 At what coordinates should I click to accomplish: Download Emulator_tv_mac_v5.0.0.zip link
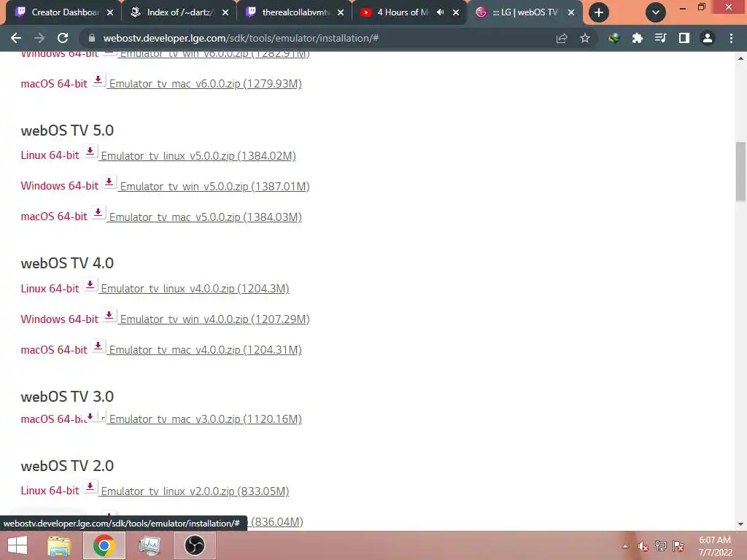pos(205,217)
